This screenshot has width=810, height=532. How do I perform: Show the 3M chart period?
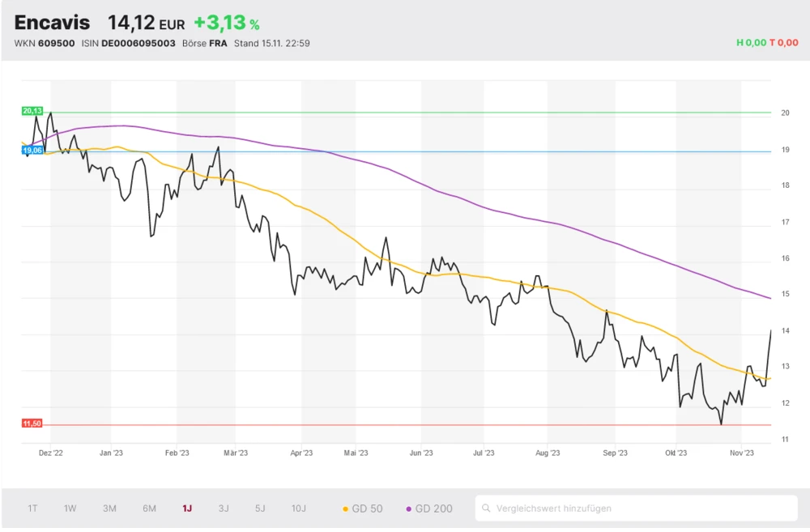pos(109,509)
